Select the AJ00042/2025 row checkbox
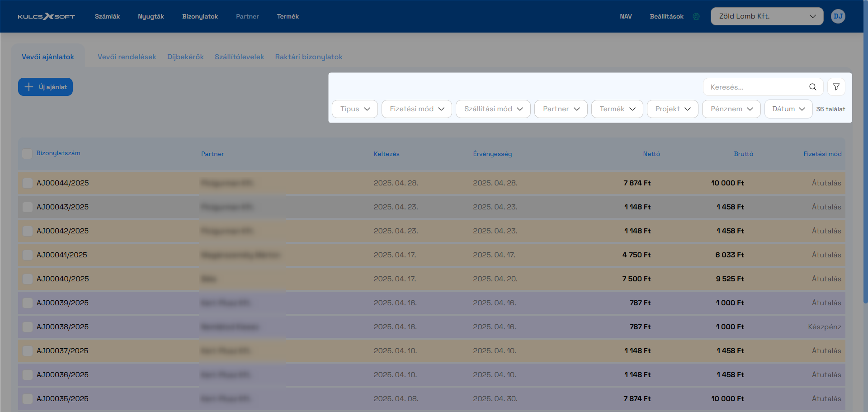The height and width of the screenshot is (412, 868). tap(28, 231)
